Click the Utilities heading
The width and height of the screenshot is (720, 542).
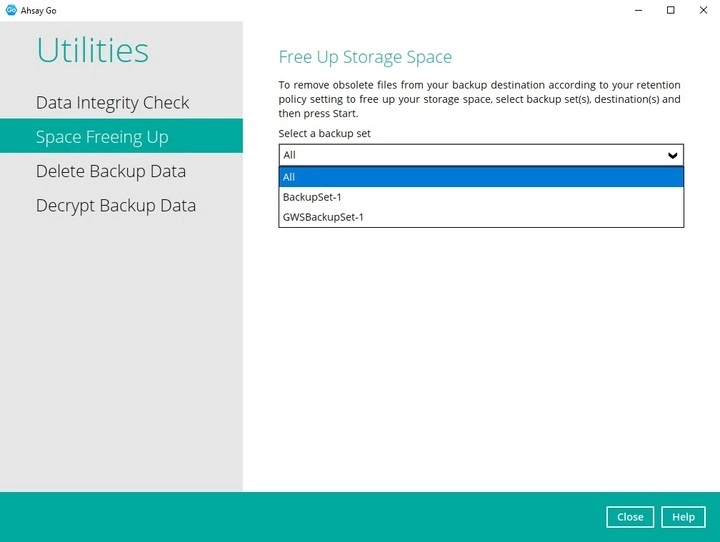pos(93,50)
